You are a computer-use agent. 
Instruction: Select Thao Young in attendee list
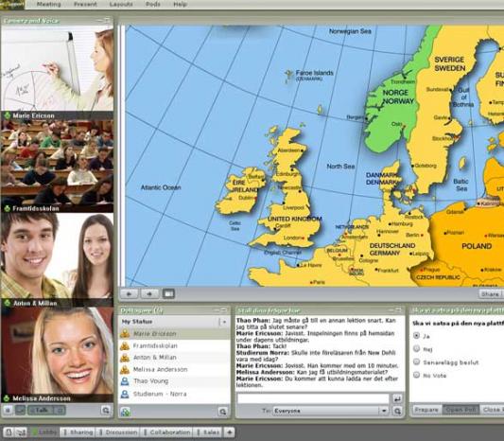(x=175, y=381)
